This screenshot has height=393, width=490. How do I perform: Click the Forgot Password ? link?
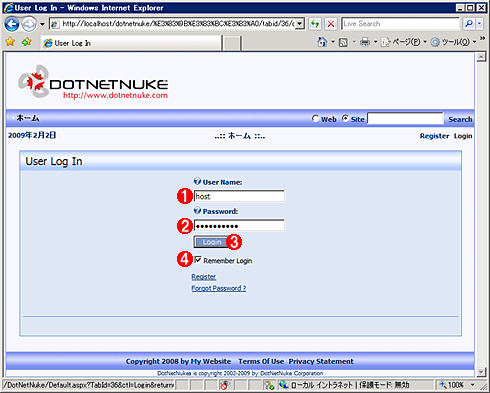click(219, 288)
